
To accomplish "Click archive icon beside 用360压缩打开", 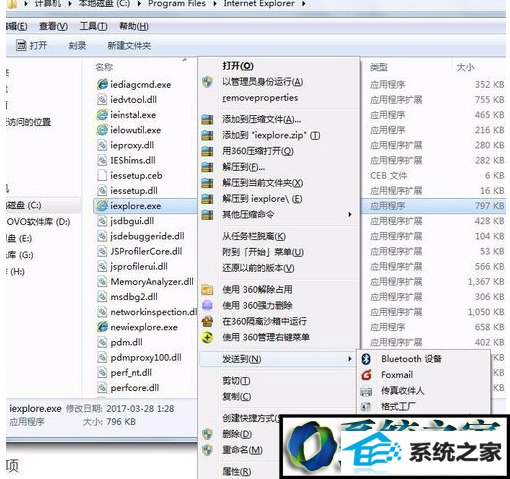I will tap(207, 151).
